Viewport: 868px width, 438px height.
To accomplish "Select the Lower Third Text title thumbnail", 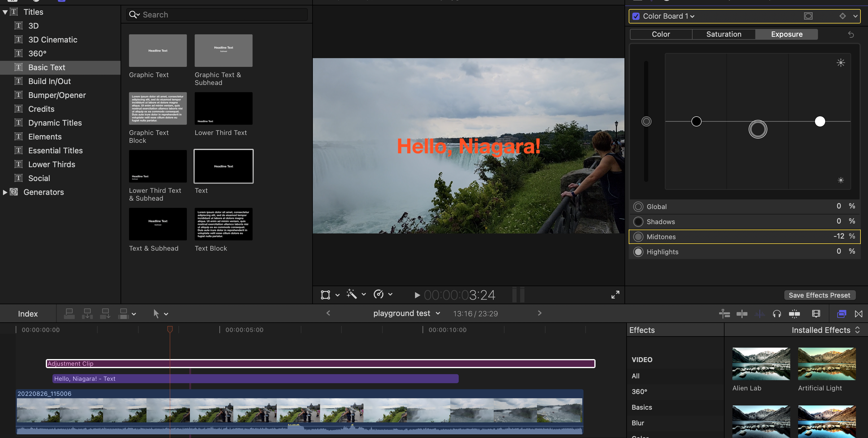I will tap(223, 108).
